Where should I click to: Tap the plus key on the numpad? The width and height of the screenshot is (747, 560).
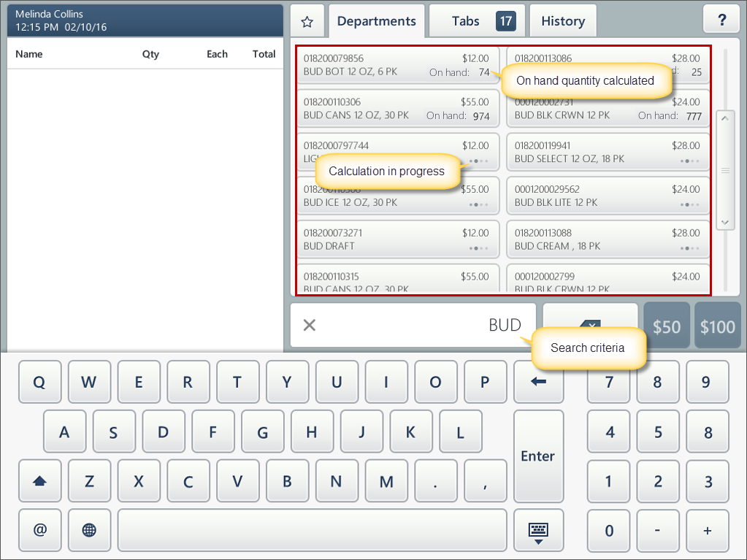click(708, 530)
